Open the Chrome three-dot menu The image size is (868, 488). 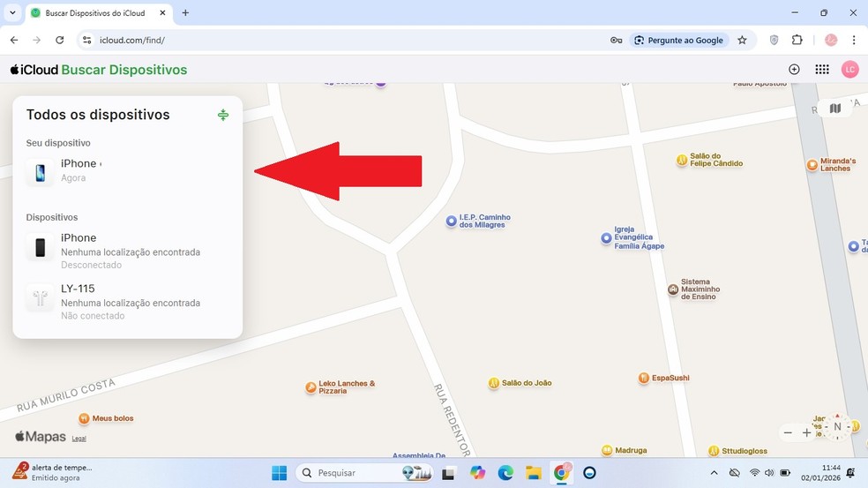(x=854, y=40)
